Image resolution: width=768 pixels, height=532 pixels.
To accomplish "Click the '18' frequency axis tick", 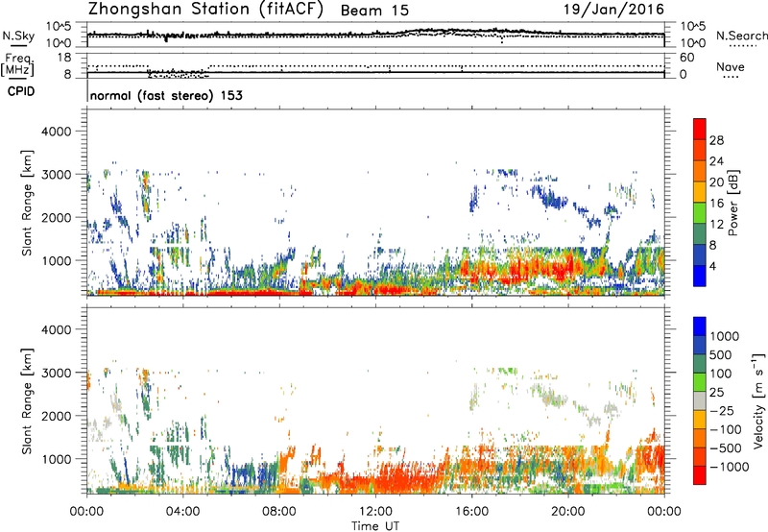I will click(x=64, y=58).
